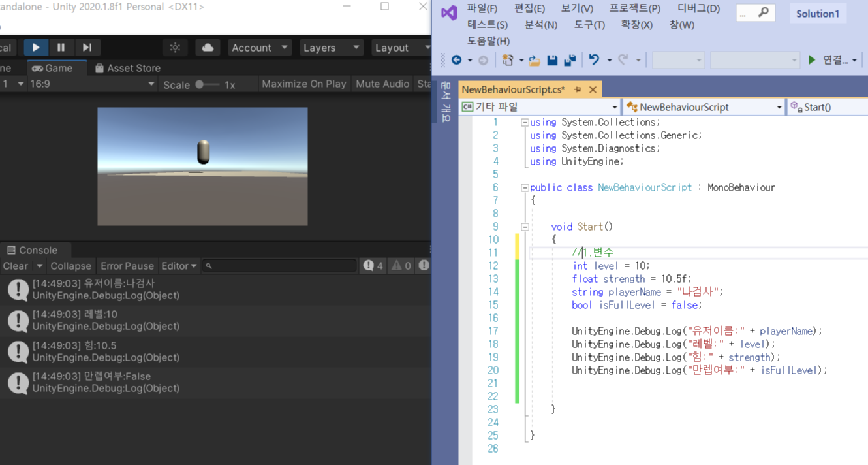Image resolution: width=868 pixels, height=465 pixels.
Task: Toggle console info message count filter
Action: pyautogui.click(x=374, y=266)
